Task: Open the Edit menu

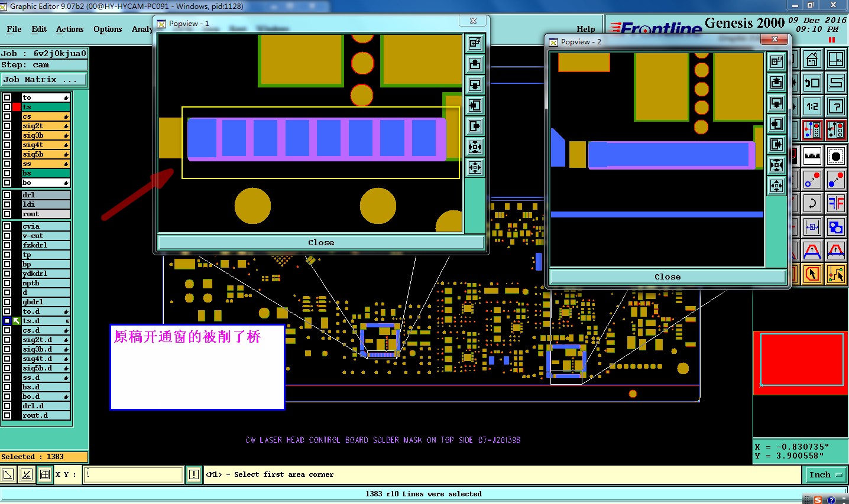Action: 39,29
